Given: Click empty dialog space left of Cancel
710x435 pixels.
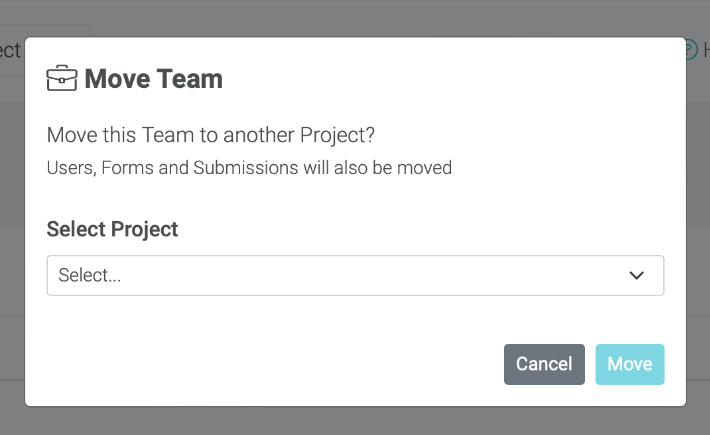Looking at the screenshot, I should coord(263,364).
